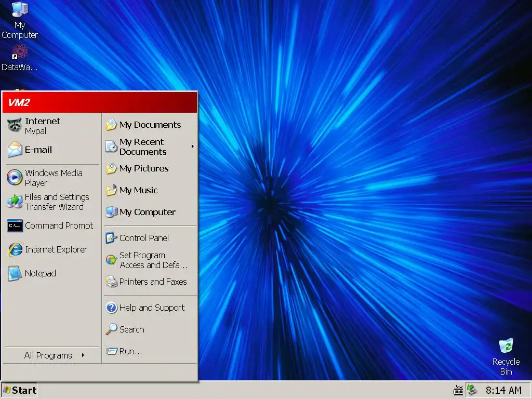Click the taskbar clock 8:14 AM

(x=503, y=391)
